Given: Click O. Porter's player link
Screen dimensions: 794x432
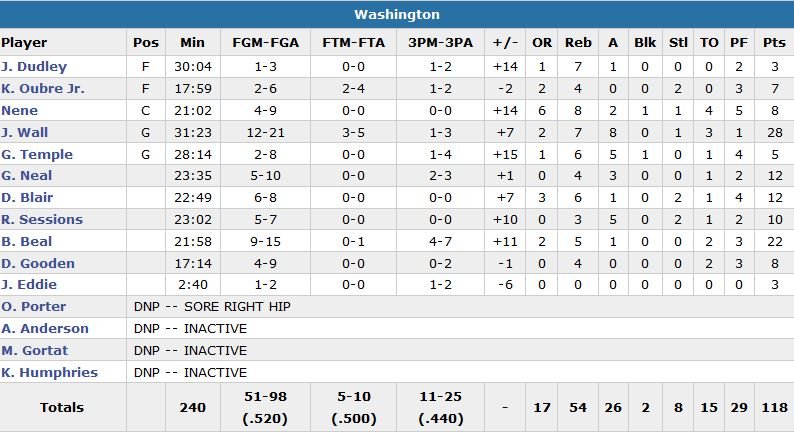Looking at the screenshot, I should (32, 307).
